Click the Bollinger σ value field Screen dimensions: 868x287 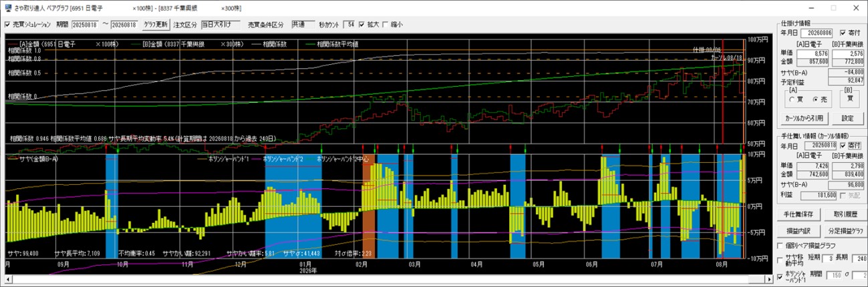click(861, 275)
